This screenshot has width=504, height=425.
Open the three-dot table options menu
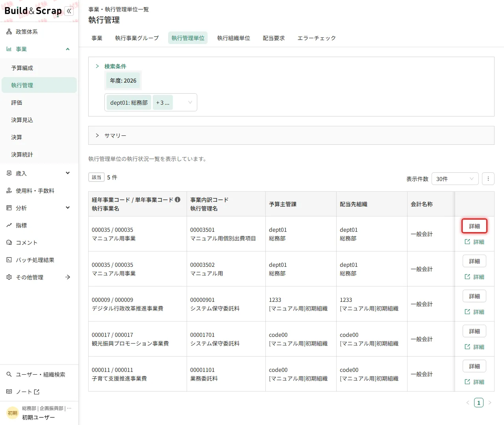[488, 179]
